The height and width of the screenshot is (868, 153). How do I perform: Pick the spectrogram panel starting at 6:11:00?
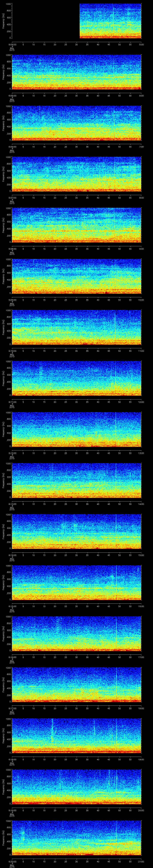[77, 378]
